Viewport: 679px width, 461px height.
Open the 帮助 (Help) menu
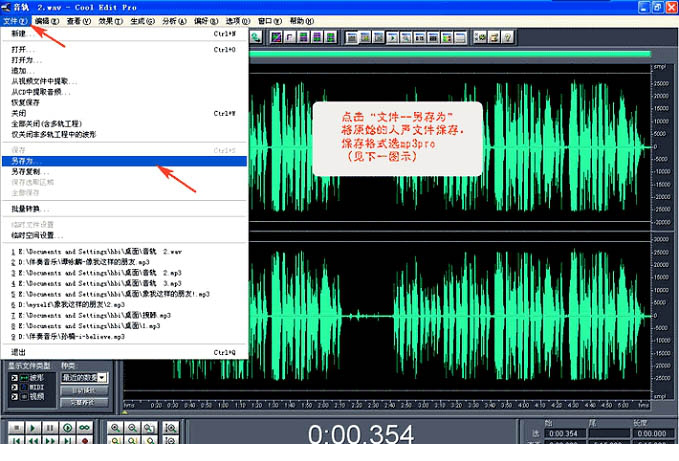[301, 21]
